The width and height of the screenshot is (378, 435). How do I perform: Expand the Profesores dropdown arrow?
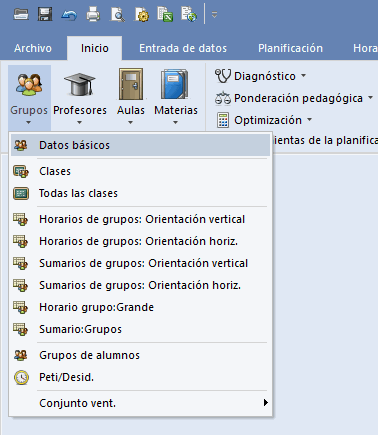79,123
